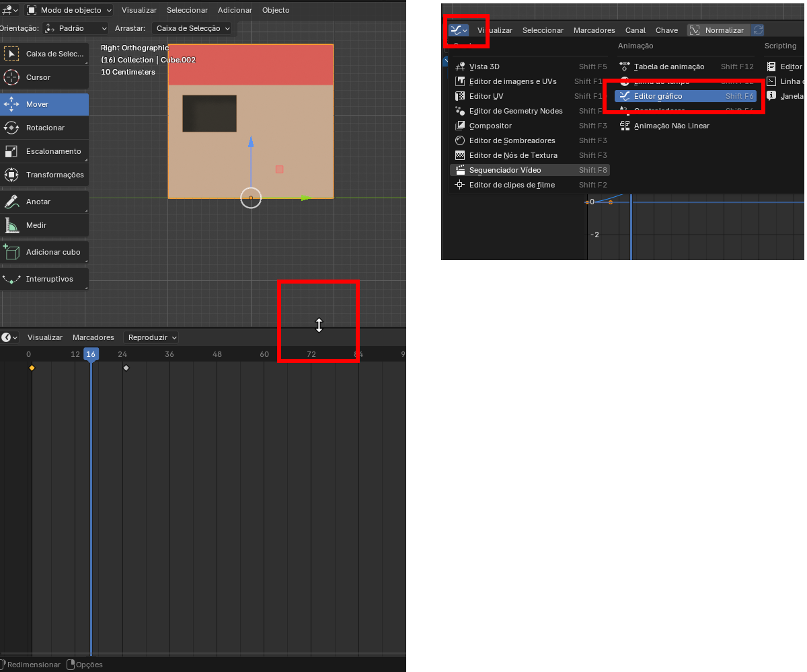Click the blue Z-axis move gizmo arrow

tap(251, 142)
